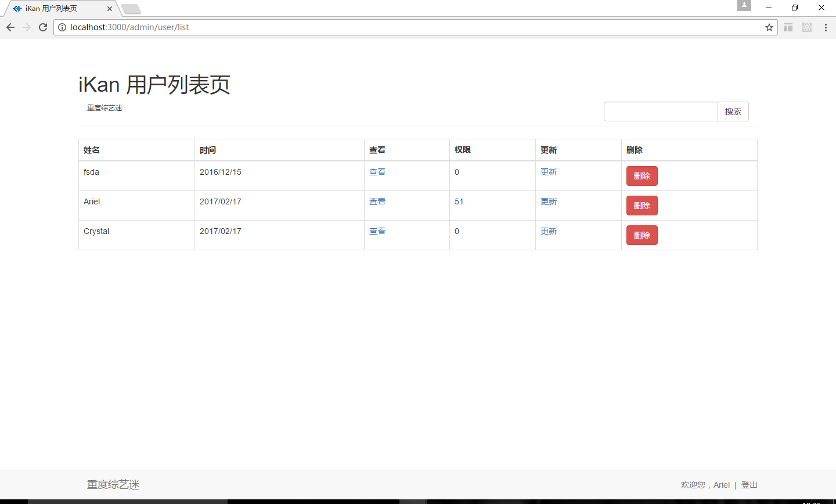This screenshot has height=504, width=836.
Task: Click the date 2016/12/15
Action: tap(221, 172)
